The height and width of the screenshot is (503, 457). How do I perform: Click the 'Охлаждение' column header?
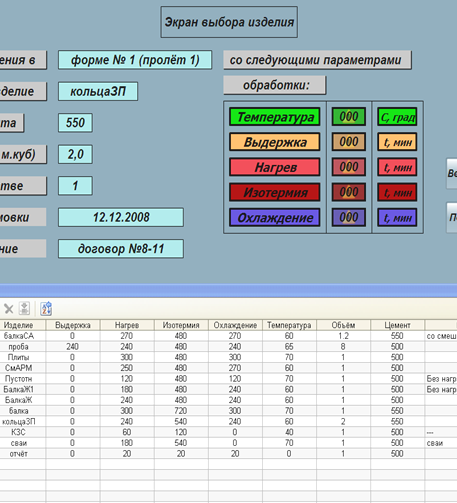(235, 325)
